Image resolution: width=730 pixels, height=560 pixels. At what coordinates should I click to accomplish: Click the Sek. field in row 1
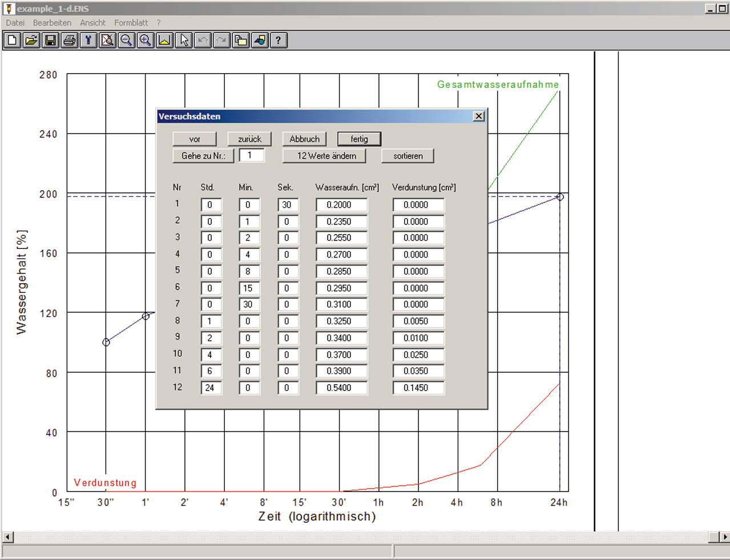(x=288, y=205)
